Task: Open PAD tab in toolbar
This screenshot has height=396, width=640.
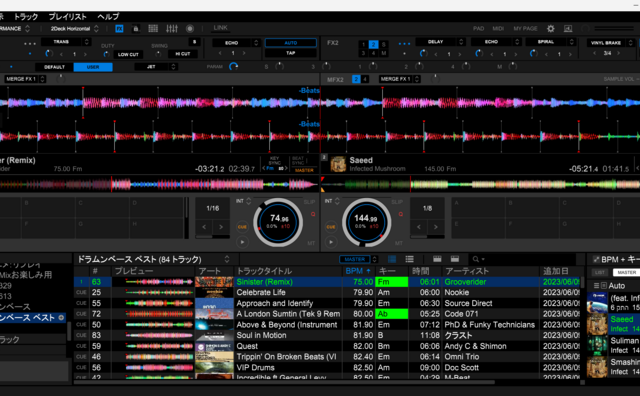Action: click(x=478, y=29)
